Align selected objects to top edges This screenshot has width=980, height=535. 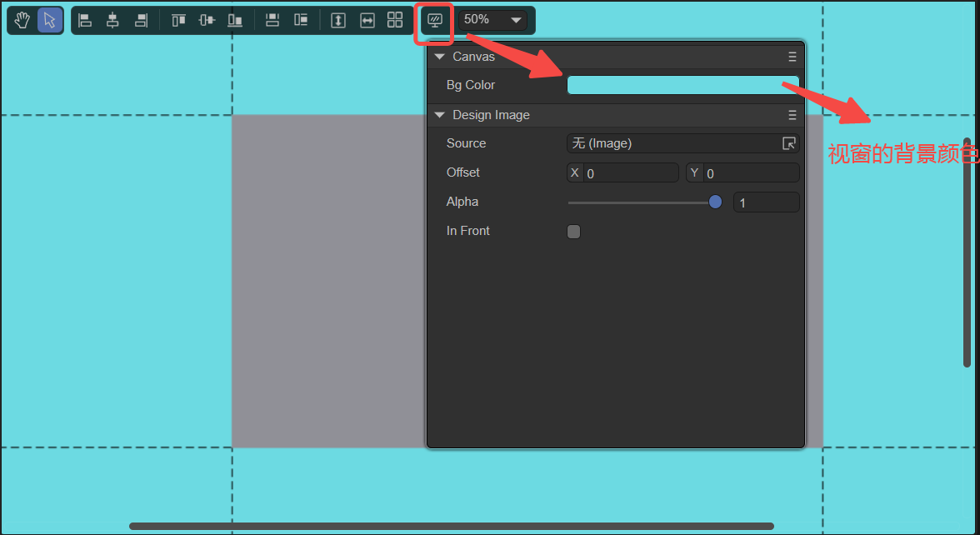click(x=178, y=20)
